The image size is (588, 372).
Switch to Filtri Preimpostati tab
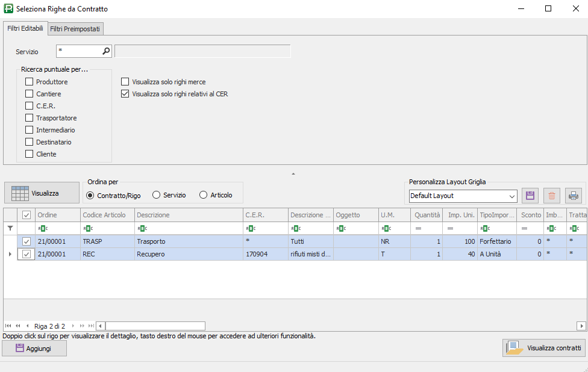click(75, 29)
